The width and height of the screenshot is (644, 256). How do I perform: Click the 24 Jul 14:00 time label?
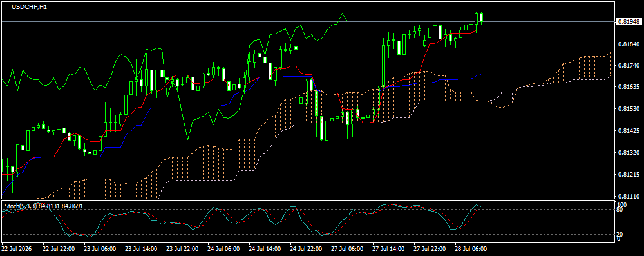(265, 249)
